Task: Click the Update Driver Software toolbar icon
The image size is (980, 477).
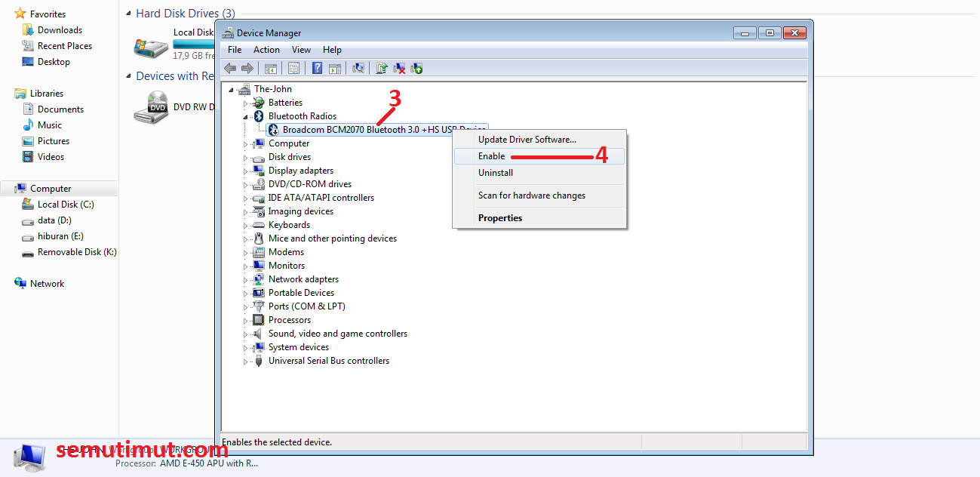Action: (x=382, y=68)
